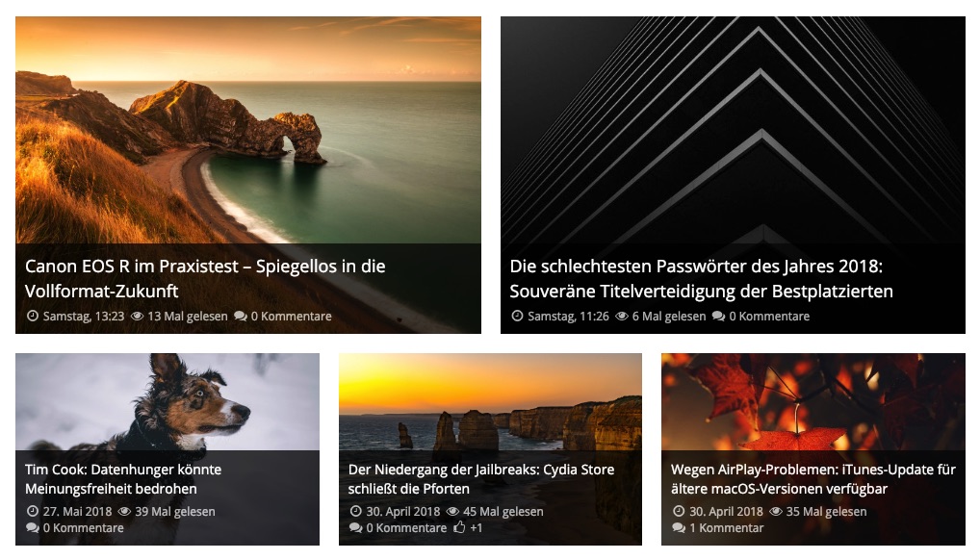Click the dog photo thumbnail
This screenshot has height=560, width=980.
[168, 402]
